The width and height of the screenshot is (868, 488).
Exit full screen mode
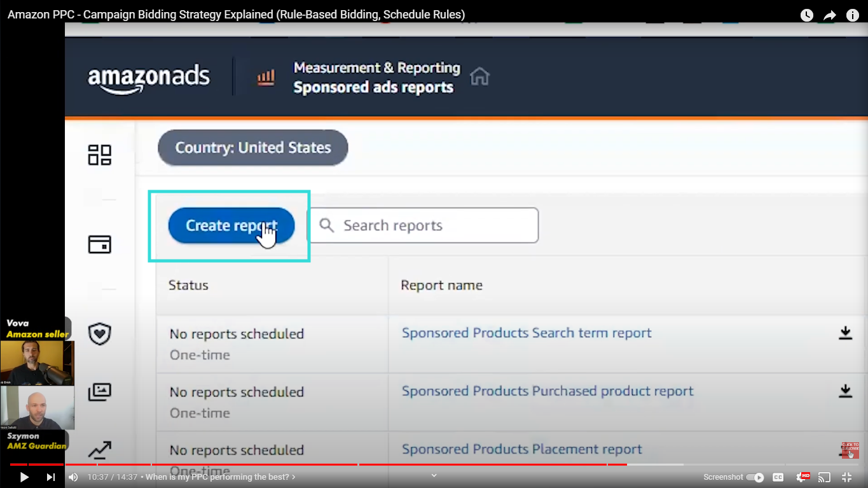pyautogui.click(x=847, y=477)
